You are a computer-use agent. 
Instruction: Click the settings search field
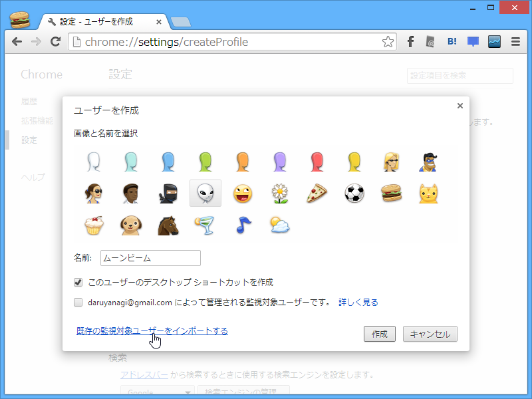(460, 75)
